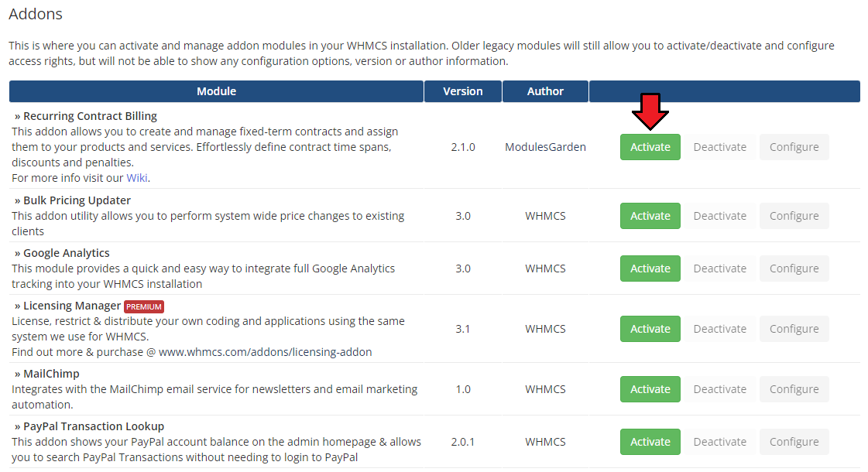Click WHMCS author in Google Analytics row
Image resolution: width=868 pixels, height=472 pixels.
545,268
